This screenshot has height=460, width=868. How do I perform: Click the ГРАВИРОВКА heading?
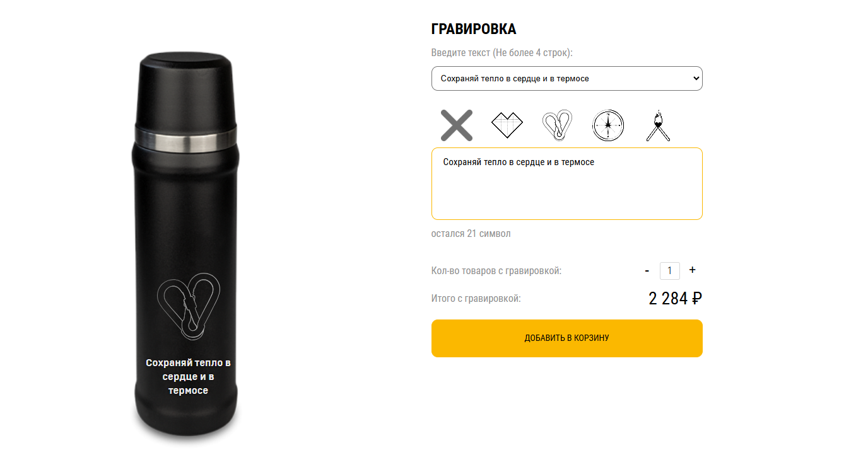[x=474, y=29]
